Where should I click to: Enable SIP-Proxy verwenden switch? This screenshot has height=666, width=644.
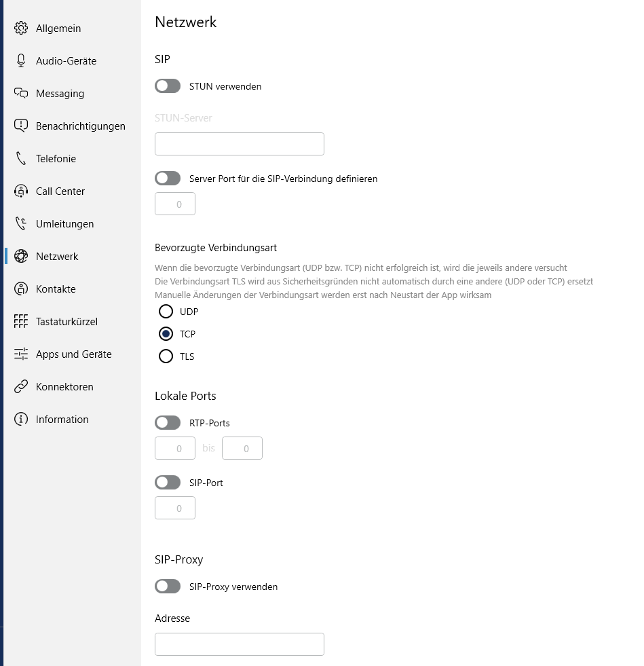click(x=168, y=587)
